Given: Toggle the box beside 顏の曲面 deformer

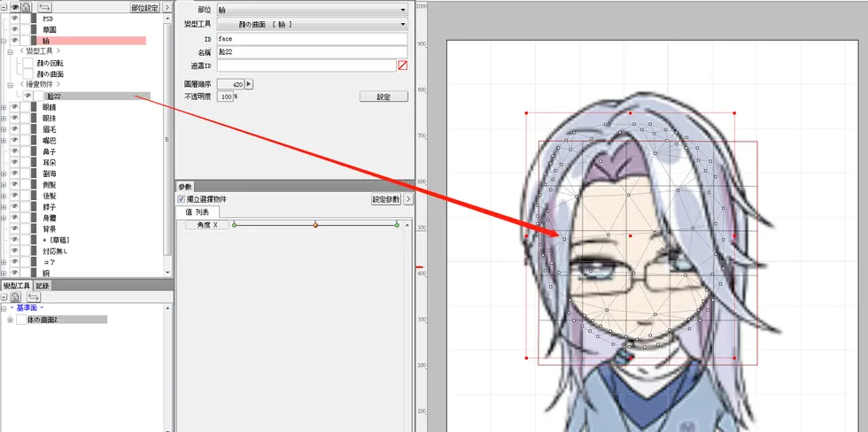Looking at the screenshot, I should 27,73.
